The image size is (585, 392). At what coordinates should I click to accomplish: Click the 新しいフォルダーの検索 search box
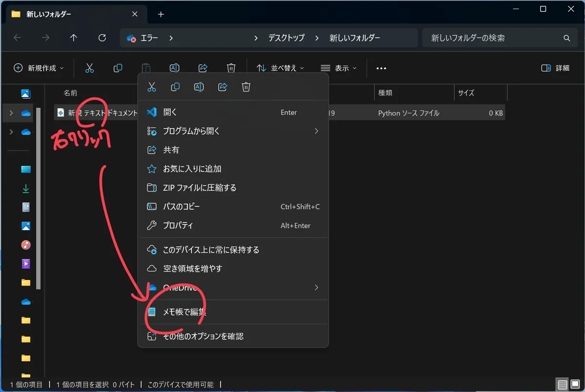pos(492,38)
